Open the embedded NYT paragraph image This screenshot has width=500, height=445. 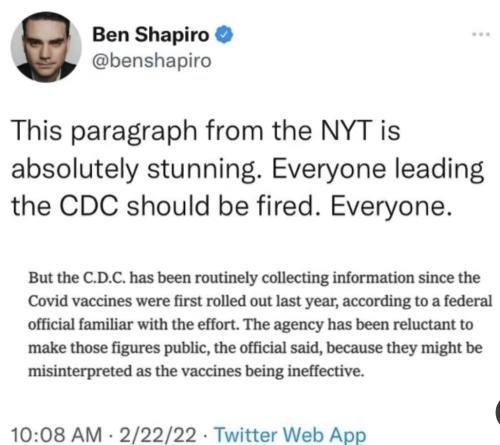point(260,324)
